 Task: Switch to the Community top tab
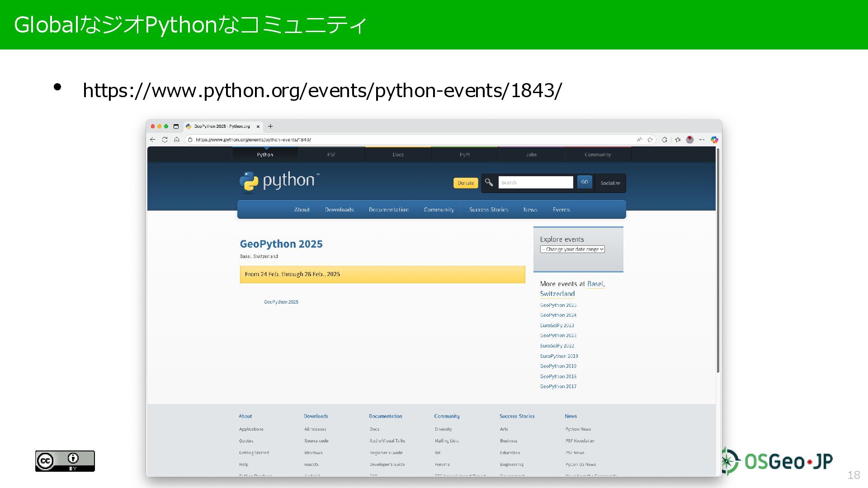click(x=598, y=155)
